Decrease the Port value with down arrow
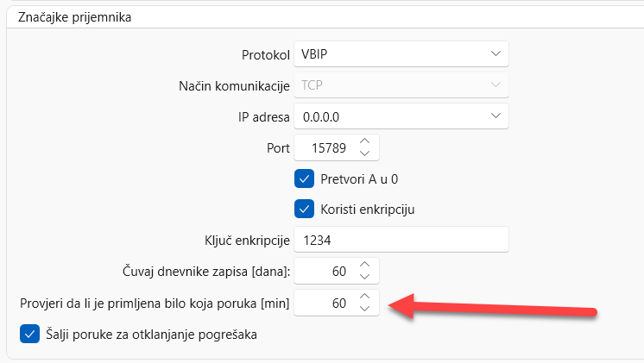Viewport: 644px width, 363px height. [x=364, y=154]
